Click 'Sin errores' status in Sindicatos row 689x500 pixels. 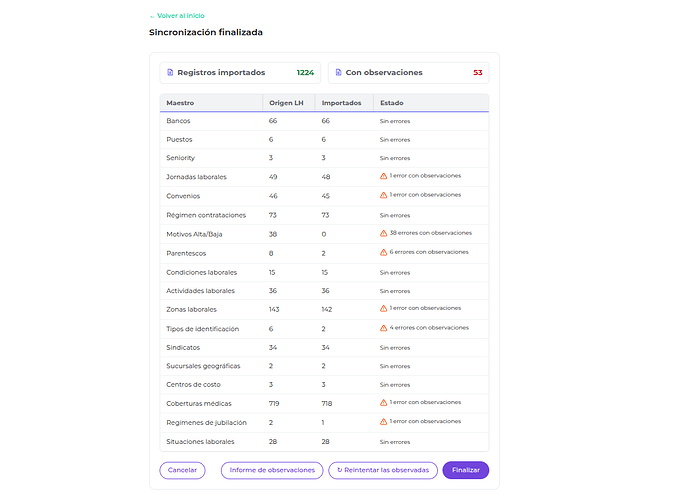point(395,348)
